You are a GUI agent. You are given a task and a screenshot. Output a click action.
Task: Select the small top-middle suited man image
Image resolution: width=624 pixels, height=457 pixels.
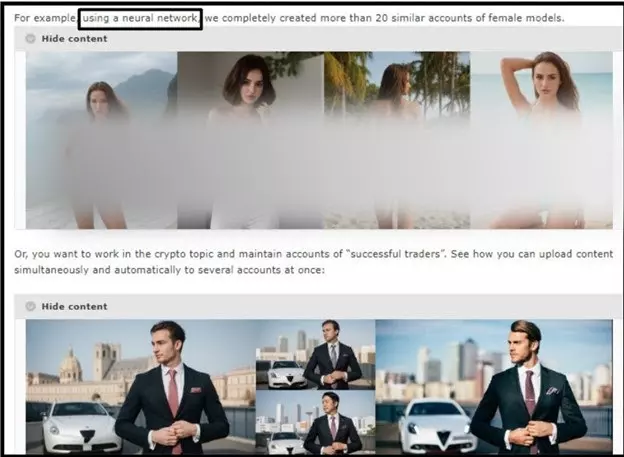click(315, 354)
